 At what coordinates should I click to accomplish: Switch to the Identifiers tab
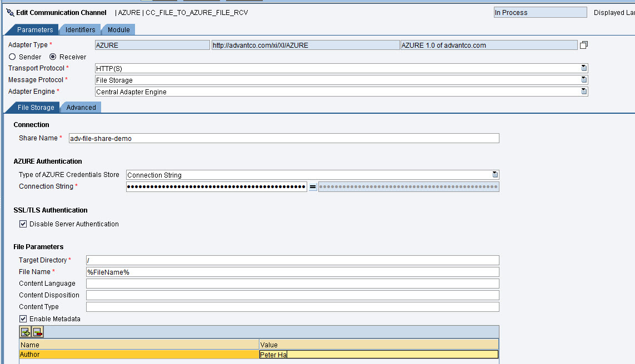pyautogui.click(x=80, y=29)
